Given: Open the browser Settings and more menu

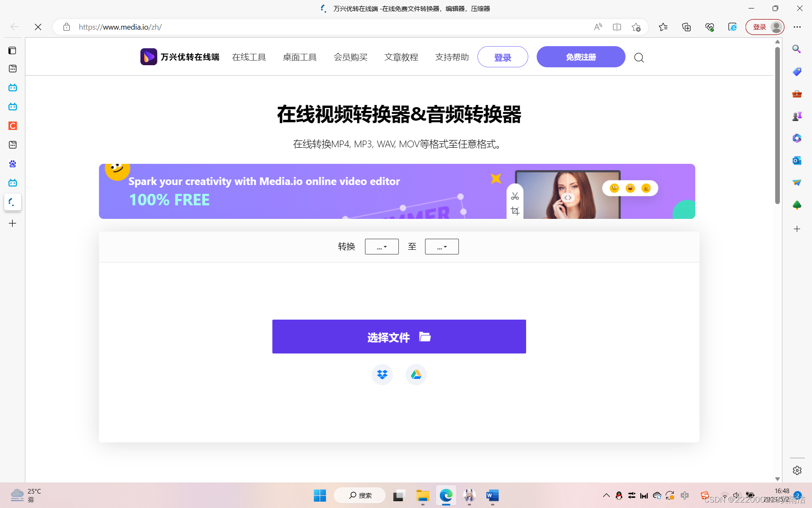Looking at the screenshot, I should point(797,27).
